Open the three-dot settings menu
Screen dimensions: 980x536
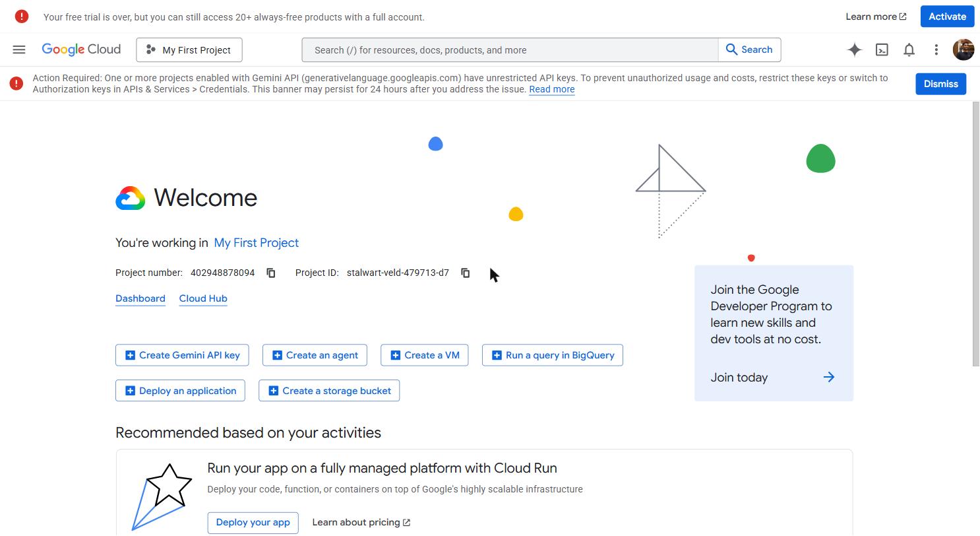pyautogui.click(x=936, y=50)
